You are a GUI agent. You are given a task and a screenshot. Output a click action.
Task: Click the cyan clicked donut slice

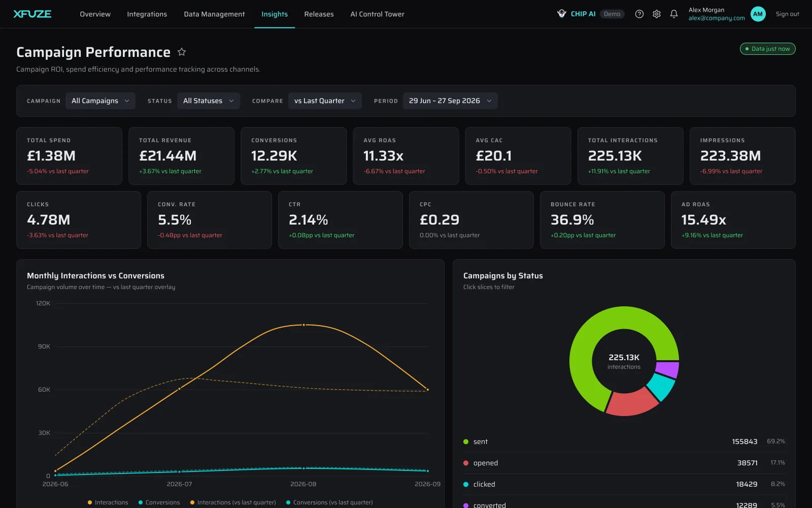662,386
